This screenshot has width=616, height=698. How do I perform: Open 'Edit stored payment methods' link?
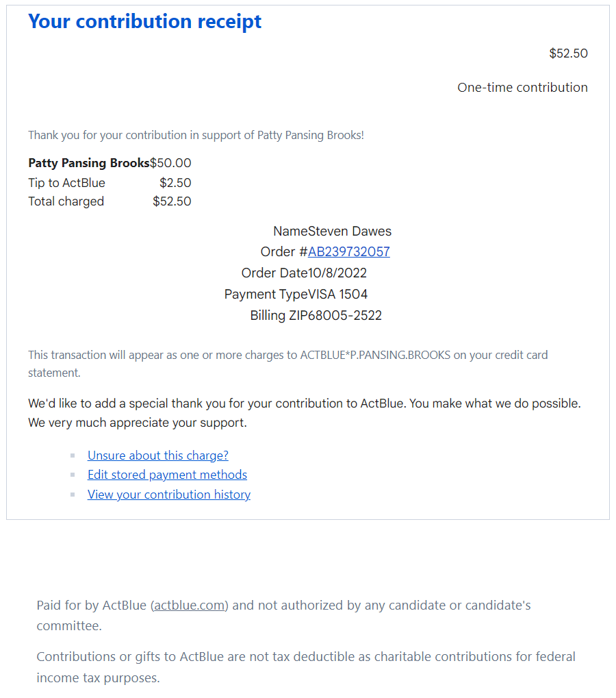(167, 475)
